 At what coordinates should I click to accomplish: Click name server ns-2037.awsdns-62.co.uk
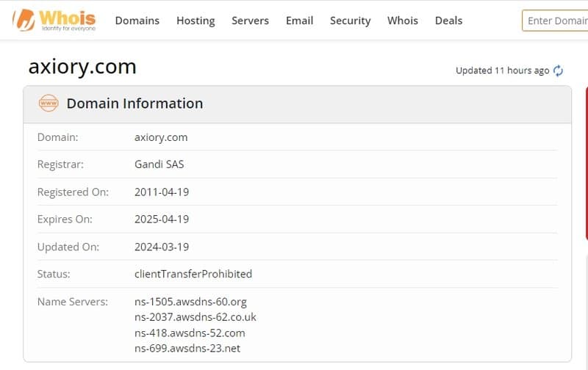(196, 317)
